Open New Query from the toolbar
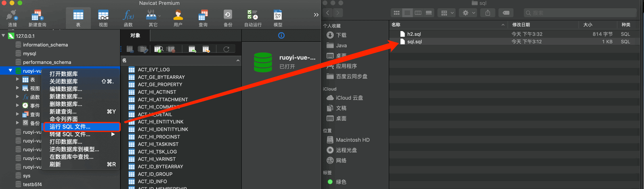Image resolution: width=644 pixels, height=189 pixels. point(37,18)
